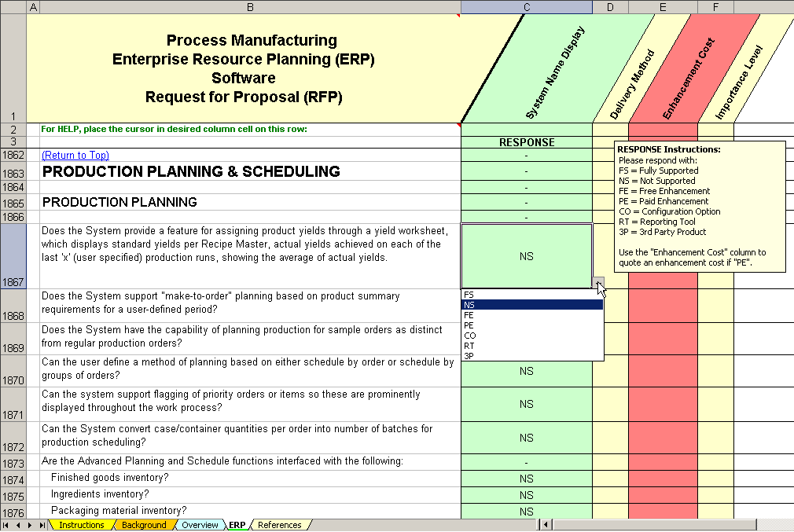This screenshot has height=532, width=794.
Task: Go to first sheet tab arrow
Action: tap(6, 526)
